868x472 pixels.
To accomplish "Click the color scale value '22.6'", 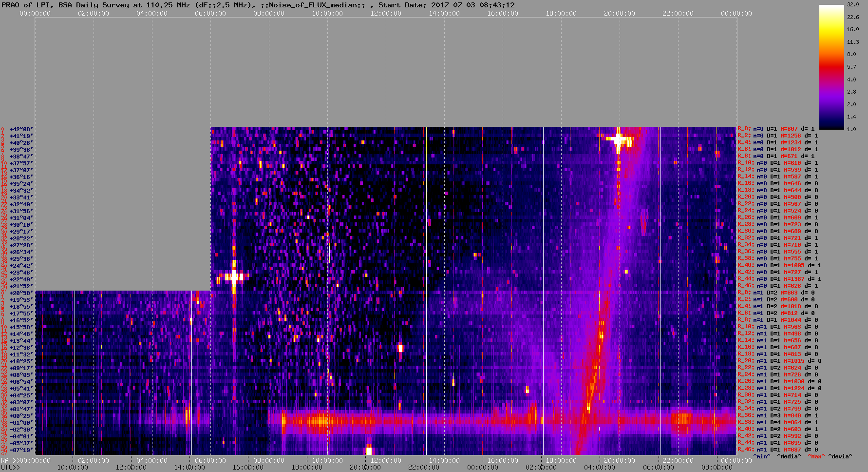I will [853, 17].
